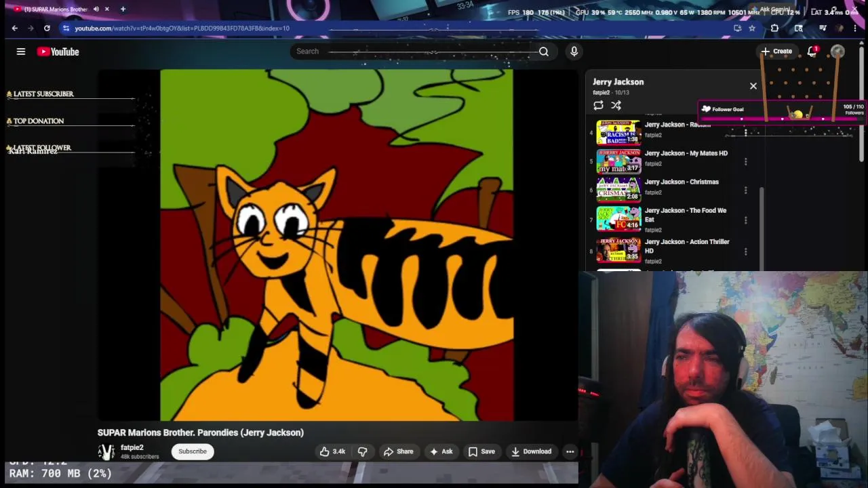Play Jerry Jackson - My Mates HD thumbnail
868x488 pixels.
point(618,161)
